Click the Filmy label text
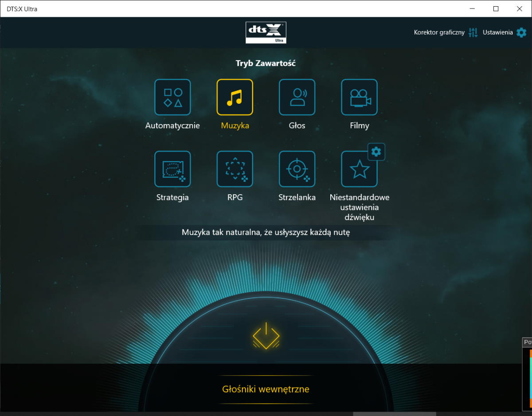The height and width of the screenshot is (416, 532). click(359, 126)
